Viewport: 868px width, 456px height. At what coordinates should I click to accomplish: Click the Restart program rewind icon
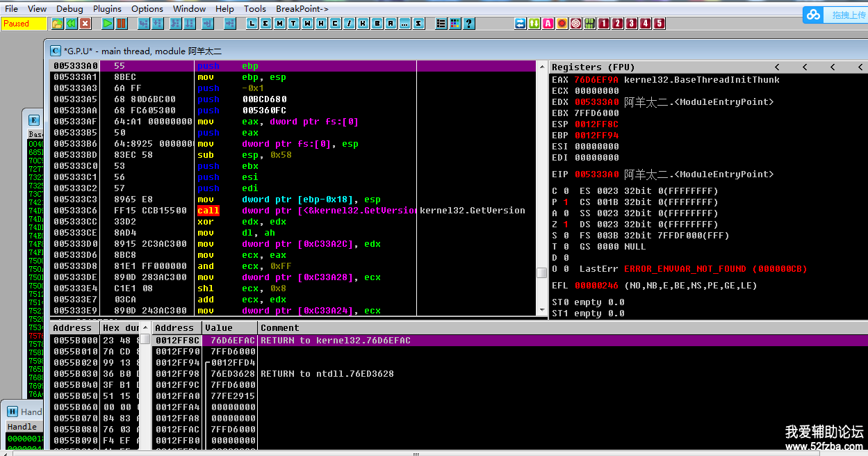click(71, 24)
